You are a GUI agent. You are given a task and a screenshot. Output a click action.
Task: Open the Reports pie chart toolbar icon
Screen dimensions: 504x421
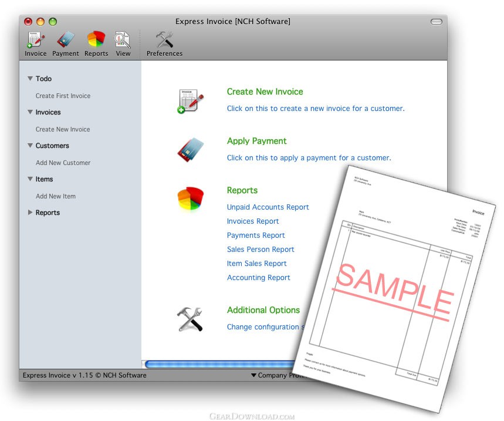point(96,44)
